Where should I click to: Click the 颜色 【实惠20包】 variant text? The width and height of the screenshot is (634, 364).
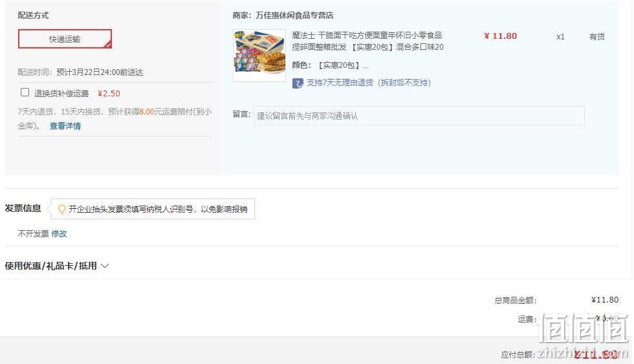330,65
